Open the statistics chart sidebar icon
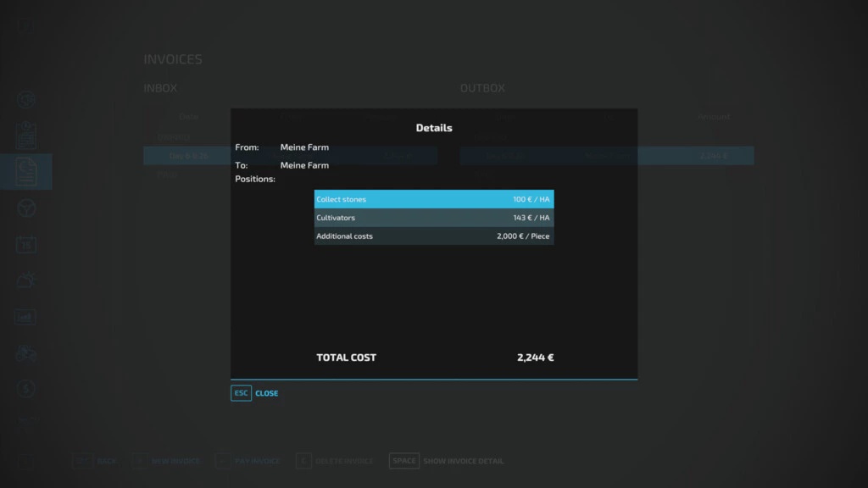Screen dimensions: 868x488 [x=26, y=318]
